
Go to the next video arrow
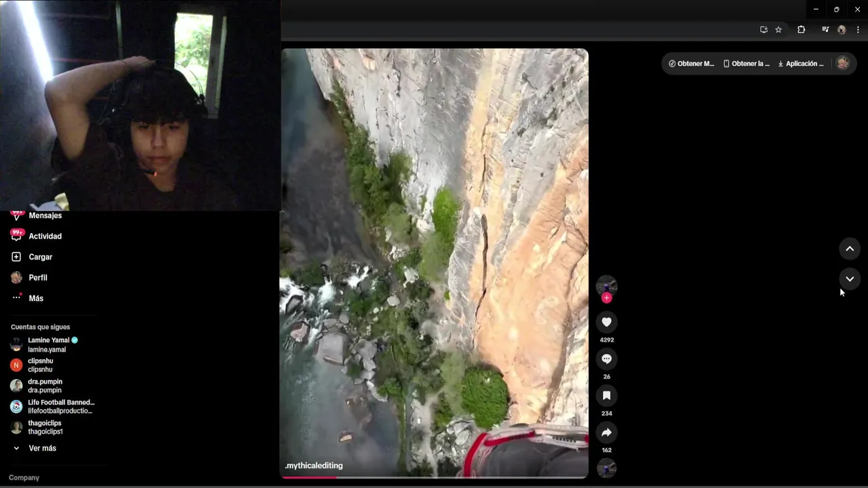coord(849,279)
